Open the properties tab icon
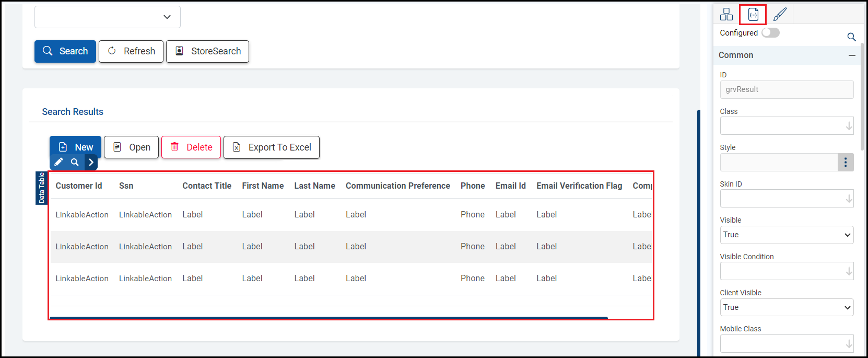The width and height of the screenshot is (868, 358). click(753, 15)
